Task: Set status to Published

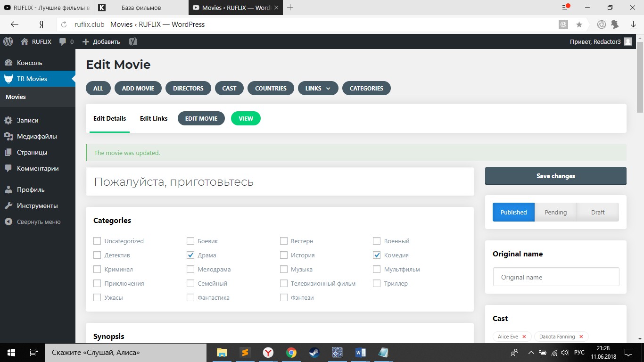Action: [513, 212]
